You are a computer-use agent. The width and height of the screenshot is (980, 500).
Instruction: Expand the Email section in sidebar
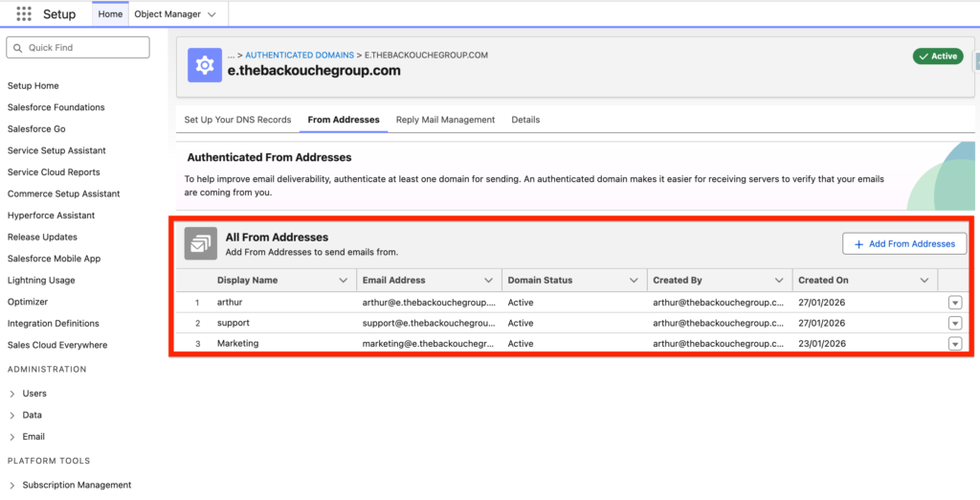pyautogui.click(x=11, y=437)
